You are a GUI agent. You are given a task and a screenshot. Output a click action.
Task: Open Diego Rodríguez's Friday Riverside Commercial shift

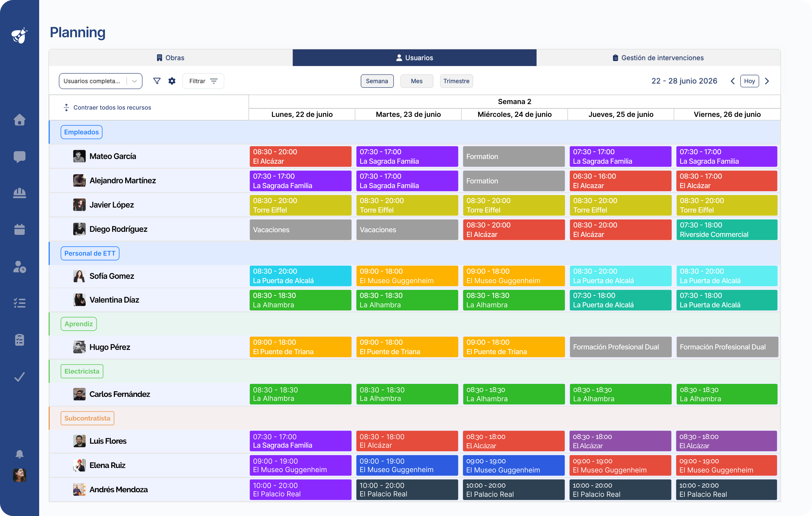point(727,230)
